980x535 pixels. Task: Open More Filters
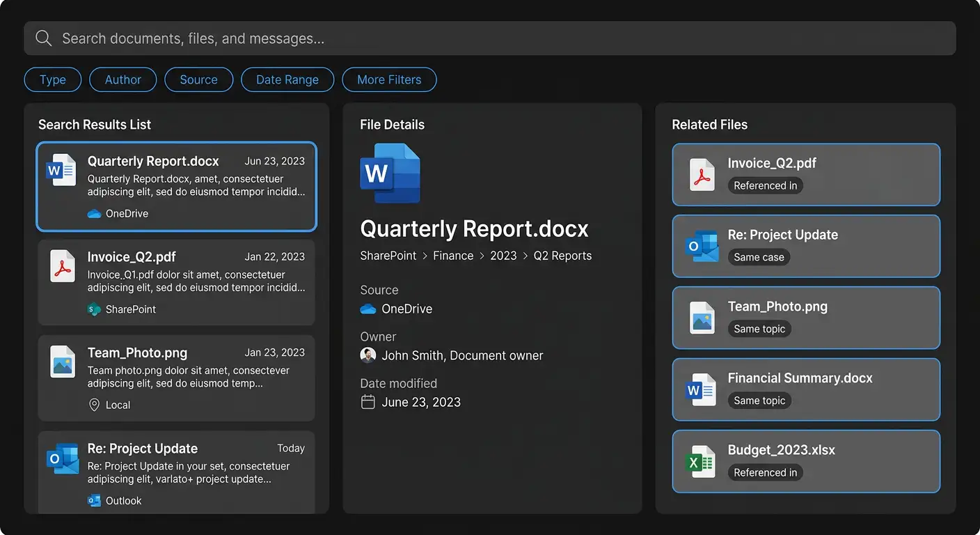click(389, 79)
